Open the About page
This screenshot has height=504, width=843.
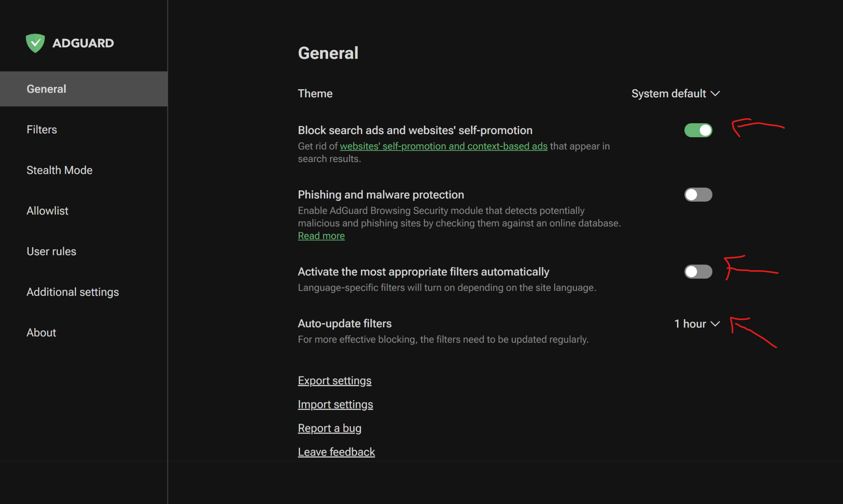coord(41,333)
